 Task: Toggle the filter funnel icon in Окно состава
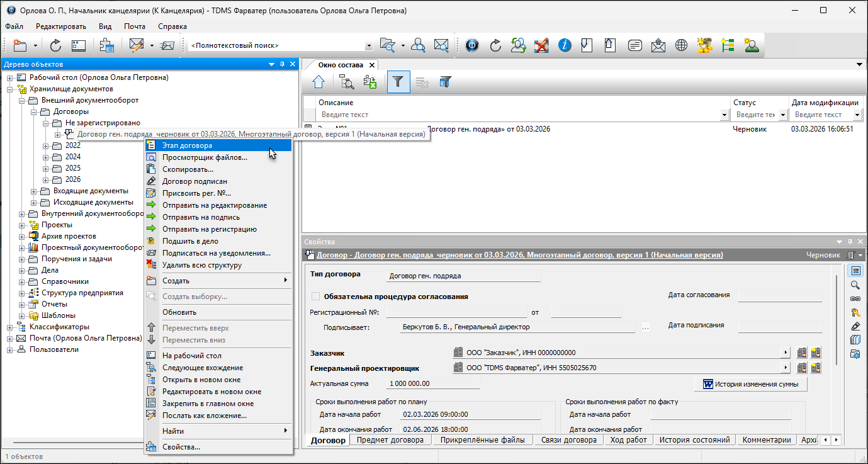pyautogui.click(x=398, y=82)
